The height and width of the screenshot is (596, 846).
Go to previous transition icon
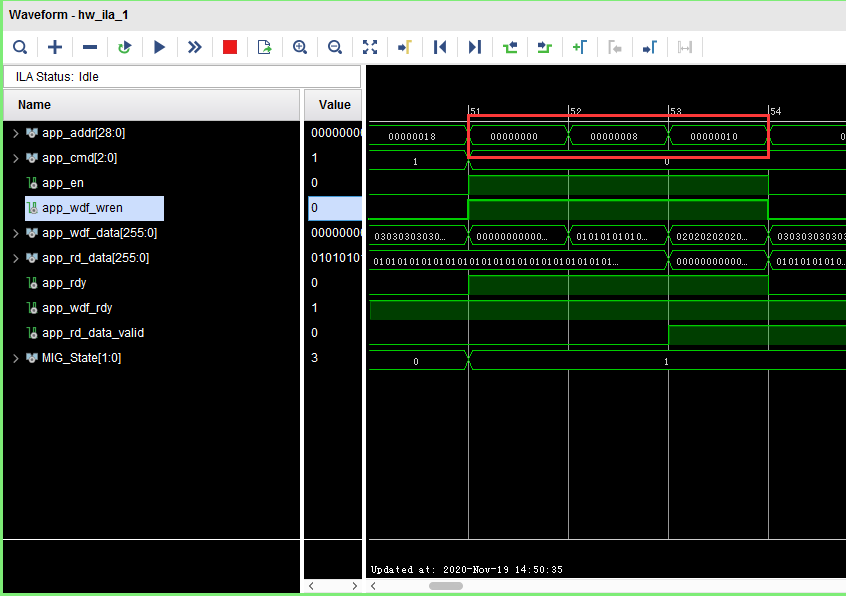click(510, 47)
